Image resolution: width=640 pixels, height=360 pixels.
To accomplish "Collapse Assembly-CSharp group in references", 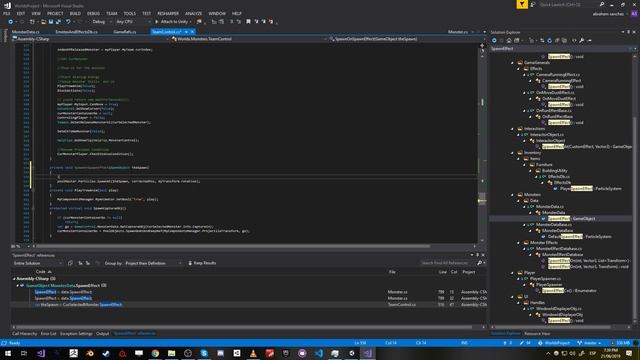I will click(14, 279).
